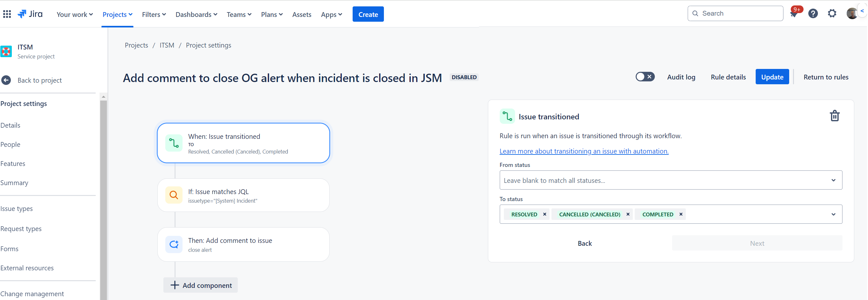Click the Issue transitioned icon in the rule step
The height and width of the screenshot is (300, 868).
(174, 143)
